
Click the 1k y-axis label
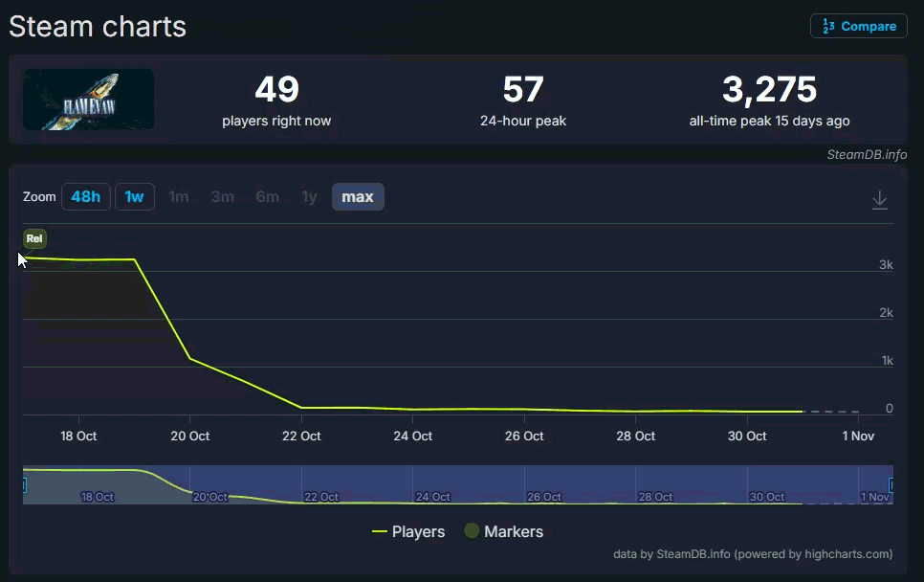(887, 360)
